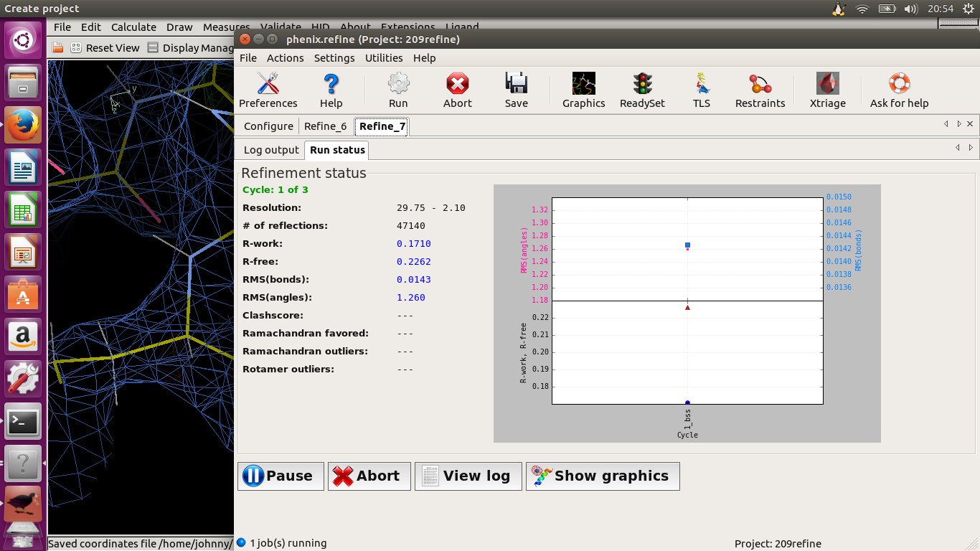Click Ask for help lifebuoy icon
The width and height of the screenshot is (980, 551).
899,90
